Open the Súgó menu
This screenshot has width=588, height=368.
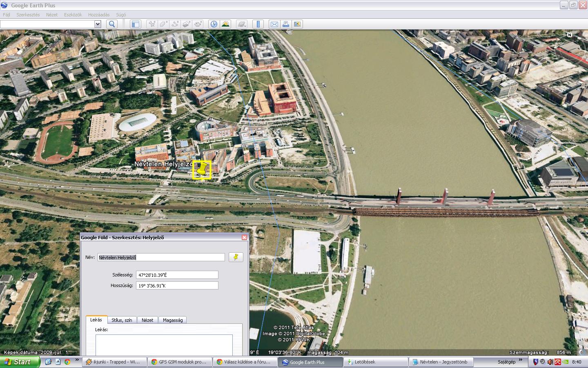pos(121,15)
